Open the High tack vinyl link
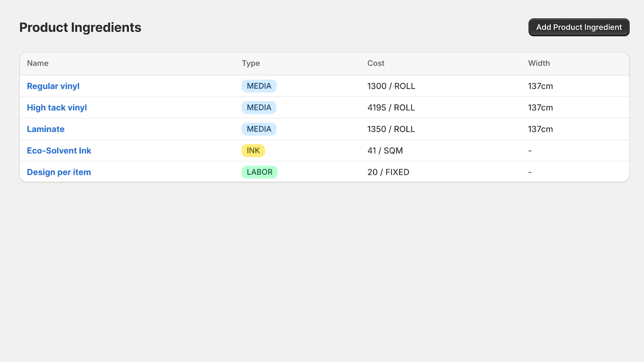 tap(57, 107)
